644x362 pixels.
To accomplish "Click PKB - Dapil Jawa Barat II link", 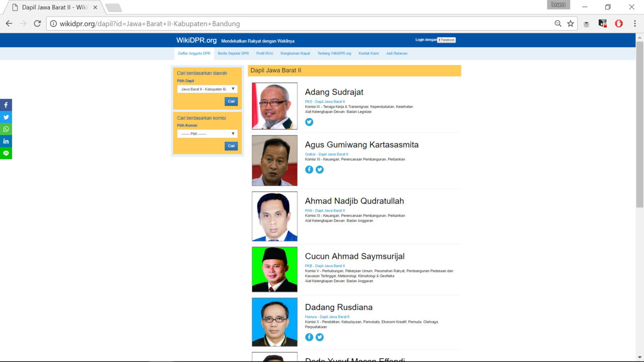I will (325, 266).
